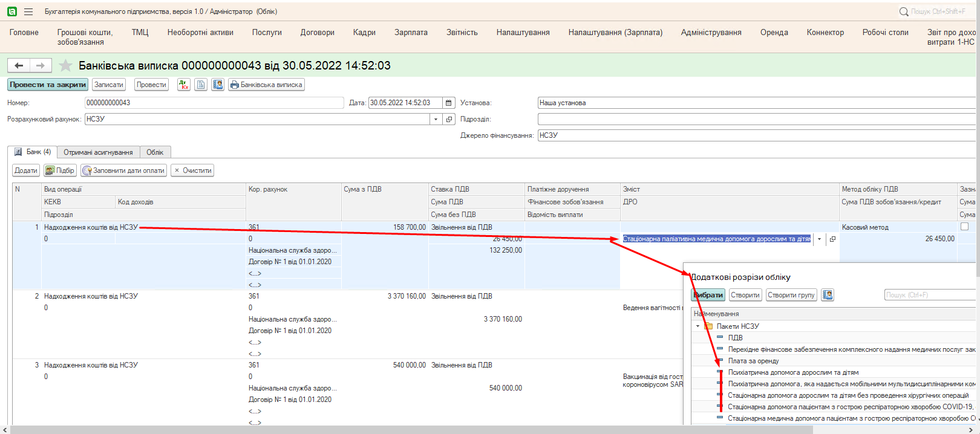Click the Номер input field
The height and width of the screenshot is (434, 980).
214,103
